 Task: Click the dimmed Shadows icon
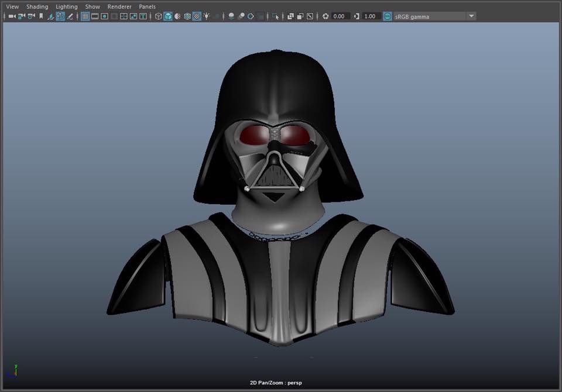[x=216, y=16]
